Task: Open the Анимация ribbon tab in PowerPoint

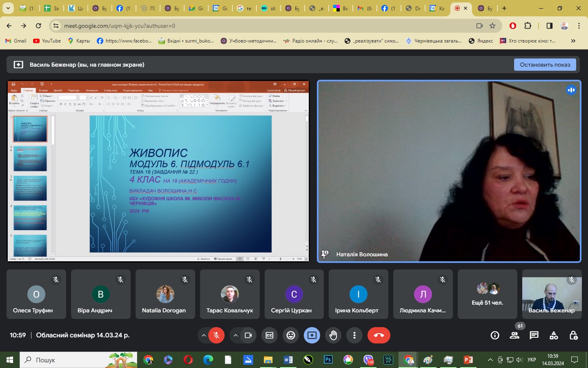Action: pyautogui.click(x=92, y=90)
